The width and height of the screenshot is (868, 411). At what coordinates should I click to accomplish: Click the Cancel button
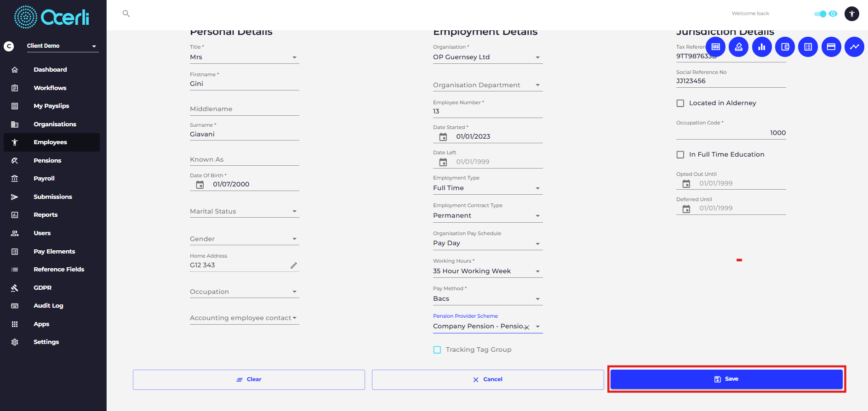(488, 380)
